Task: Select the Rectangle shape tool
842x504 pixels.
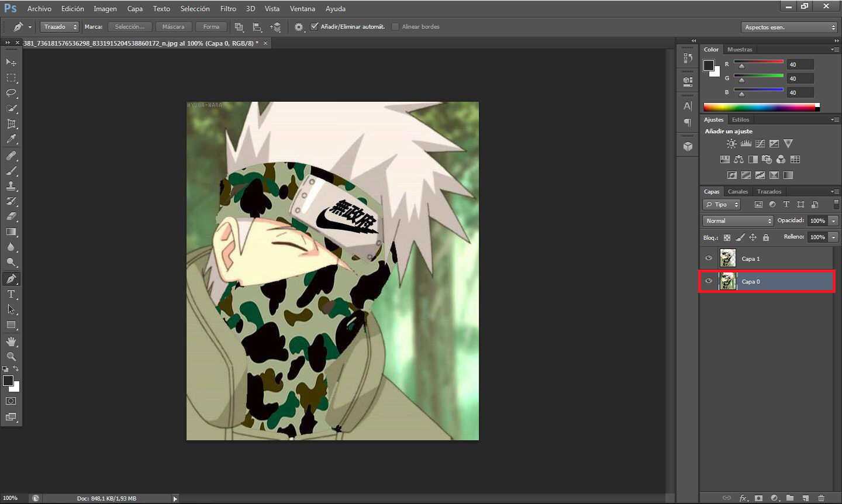Action: coord(11,325)
